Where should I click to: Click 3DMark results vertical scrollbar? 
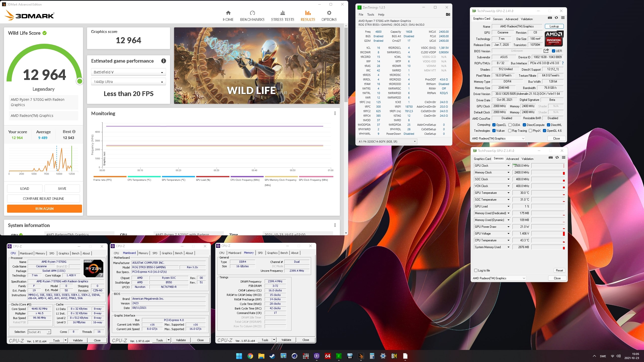[x=346, y=65]
